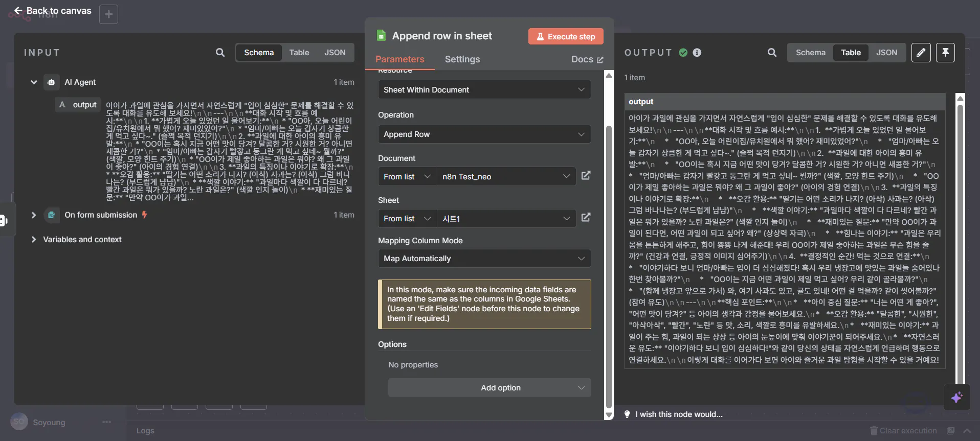Open the Logs panel
Image resolution: width=980 pixels, height=441 pixels.
[x=145, y=431]
